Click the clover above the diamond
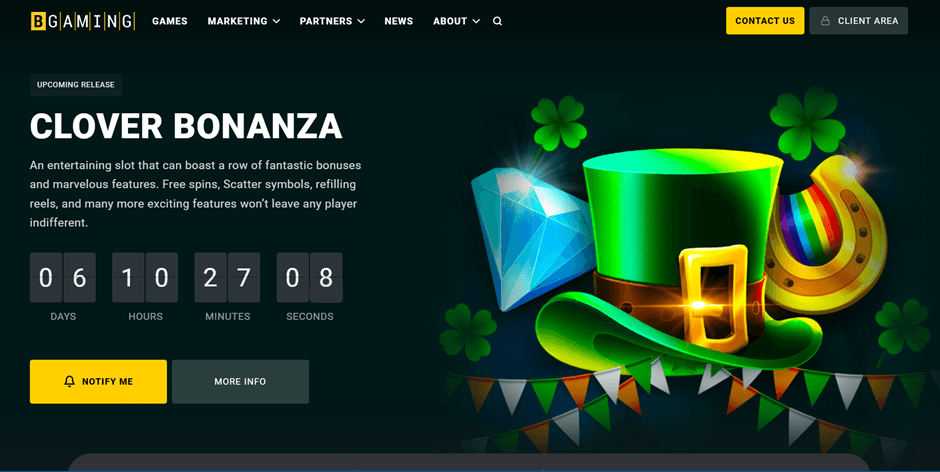 pos(559,122)
